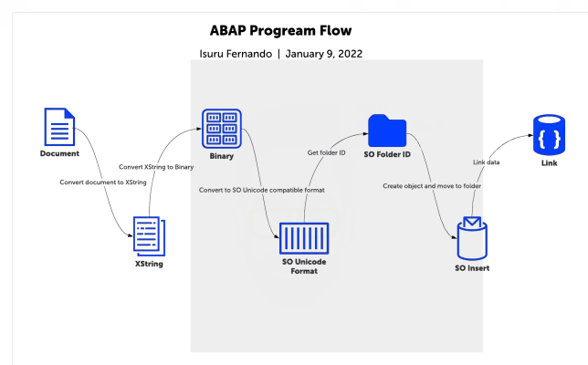Click the Document file icon

59,125
